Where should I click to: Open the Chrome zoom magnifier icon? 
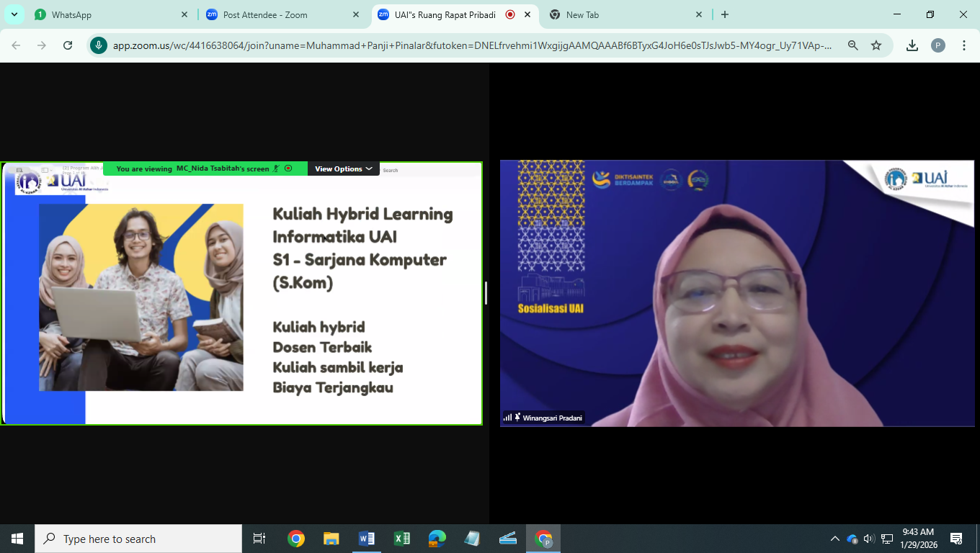point(853,45)
